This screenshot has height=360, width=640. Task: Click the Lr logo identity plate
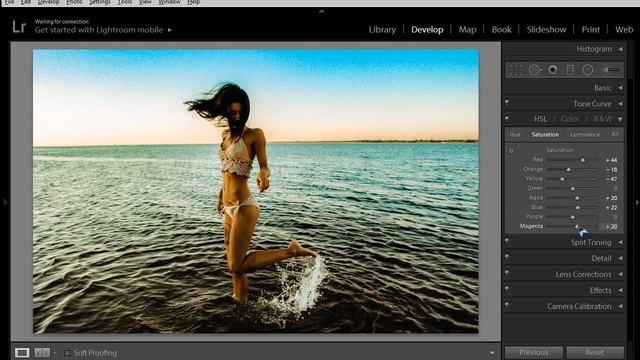(19, 27)
